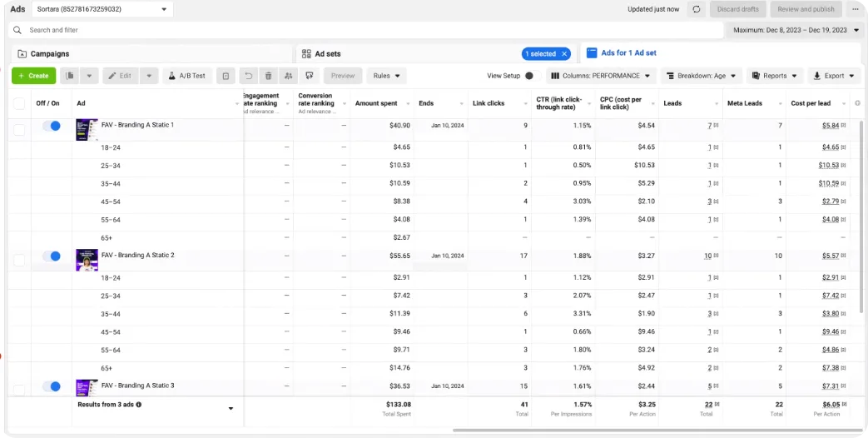The height and width of the screenshot is (438, 868).
Task: Check the box for FAV - Branding A Static 3
Action: 19,390
